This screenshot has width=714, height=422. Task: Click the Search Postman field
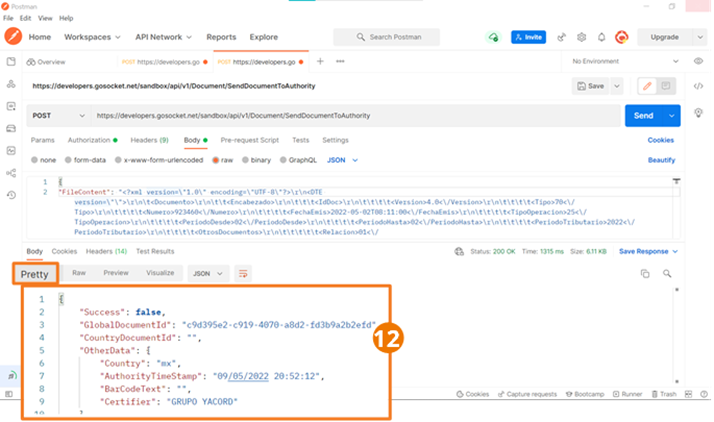pos(387,37)
